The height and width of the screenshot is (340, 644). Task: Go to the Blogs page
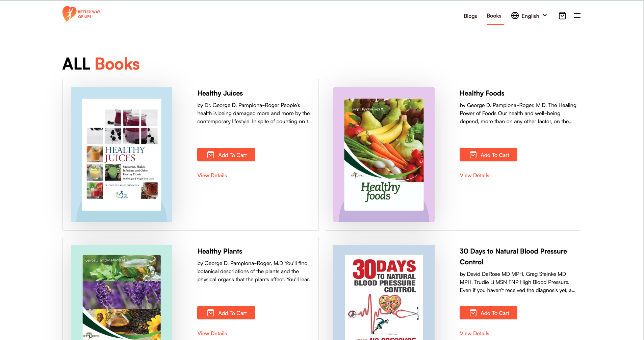[470, 16]
